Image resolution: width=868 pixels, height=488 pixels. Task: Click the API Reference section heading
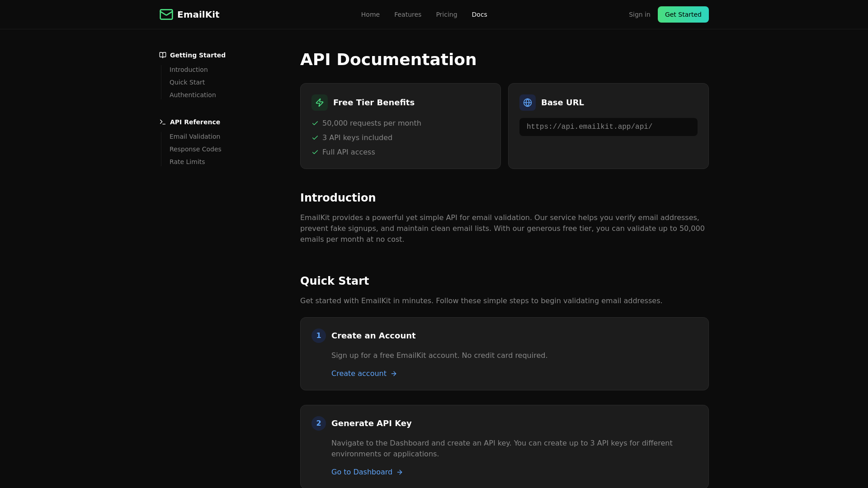coord(195,122)
